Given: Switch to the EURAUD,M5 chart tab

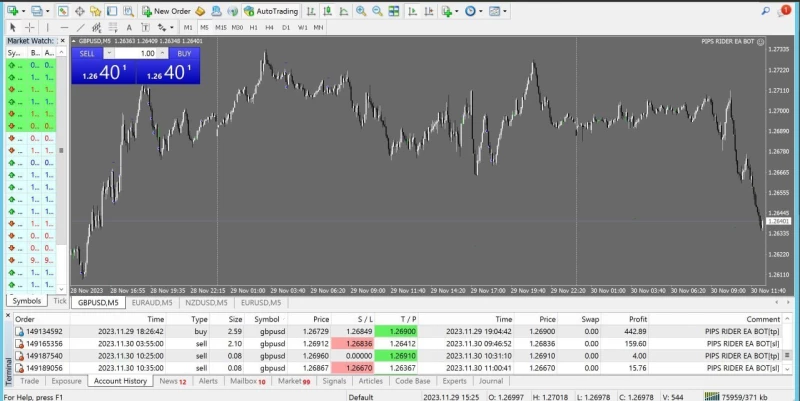Looking at the screenshot, I should [151, 301].
